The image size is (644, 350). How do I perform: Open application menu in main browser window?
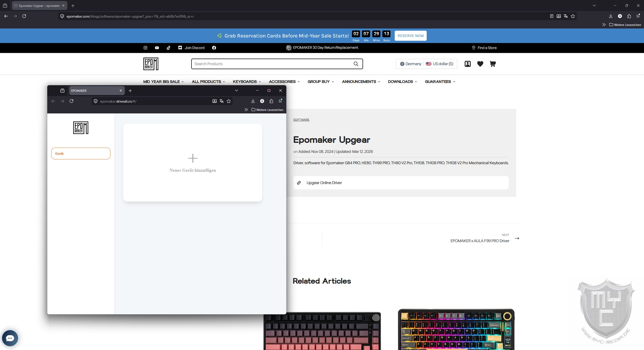(638, 16)
